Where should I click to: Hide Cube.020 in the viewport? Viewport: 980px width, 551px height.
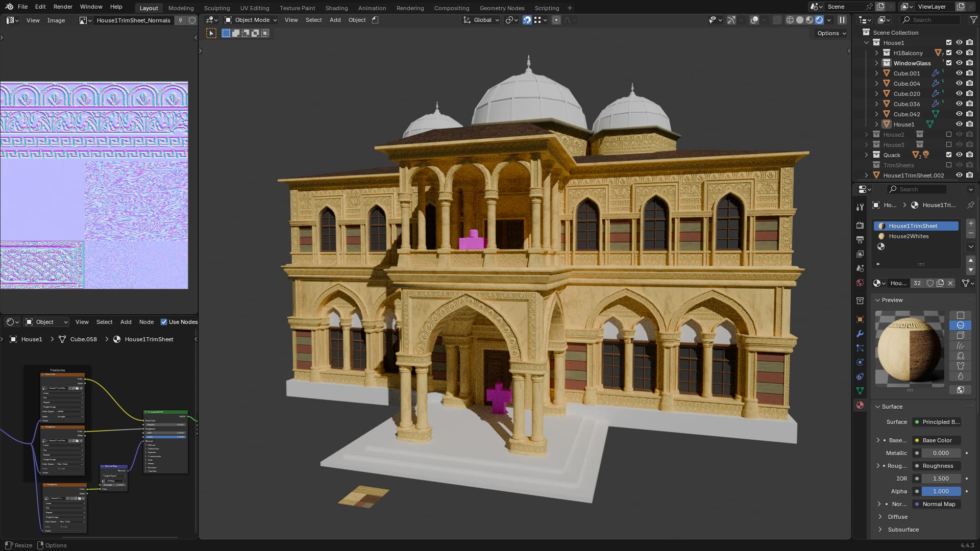(x=959, y=93)
